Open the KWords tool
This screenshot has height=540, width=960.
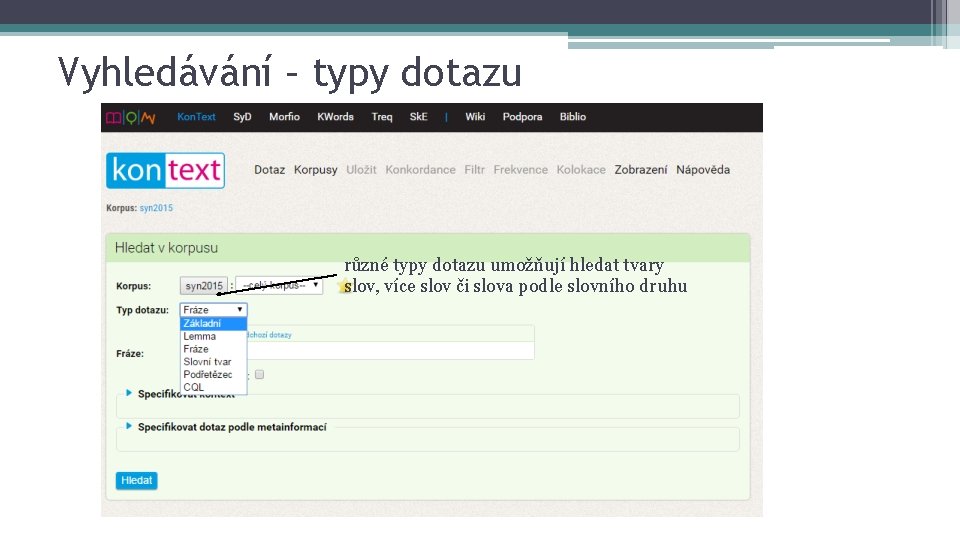coord(335,117)
